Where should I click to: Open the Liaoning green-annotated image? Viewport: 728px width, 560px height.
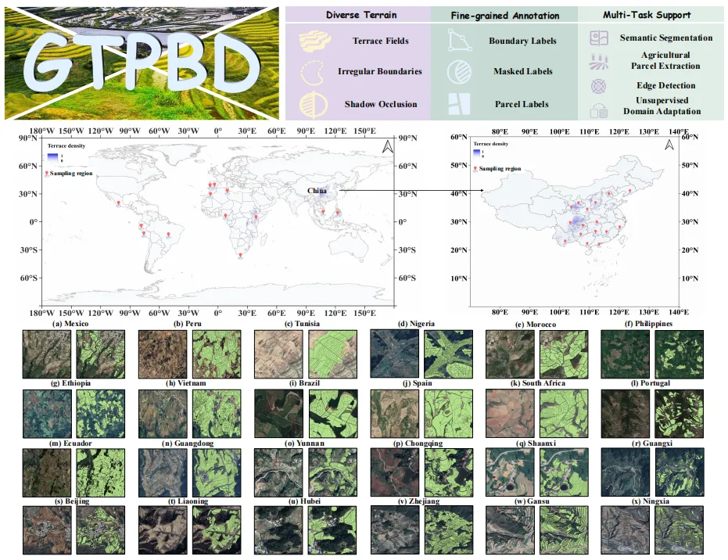(217, 529)
